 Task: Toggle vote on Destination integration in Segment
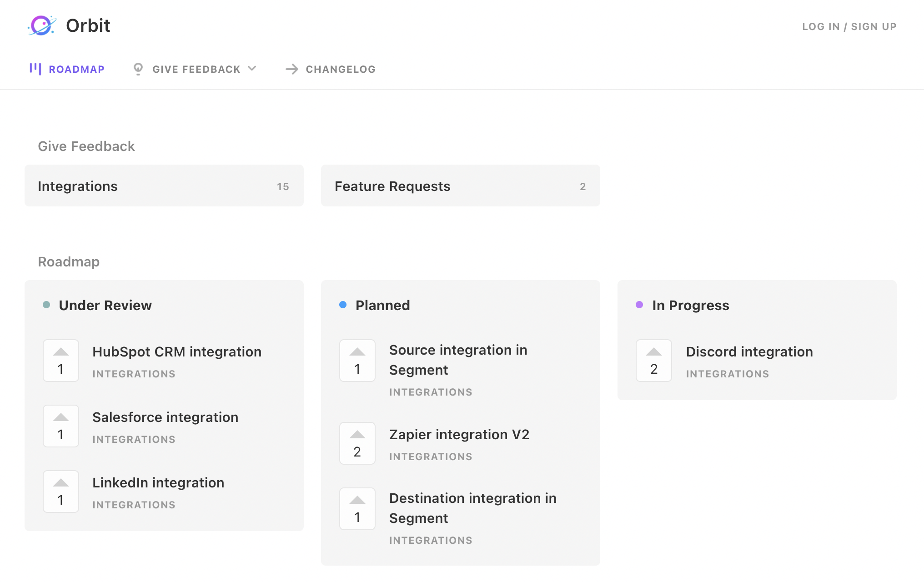(357, 509)
